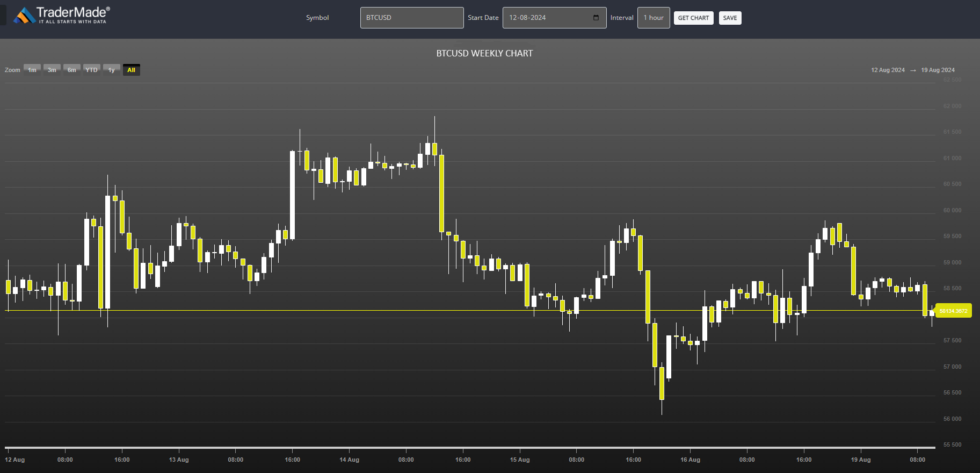Click the 13 Aug axis label
This screenshot has width=980, height=473.
point(179,460)
